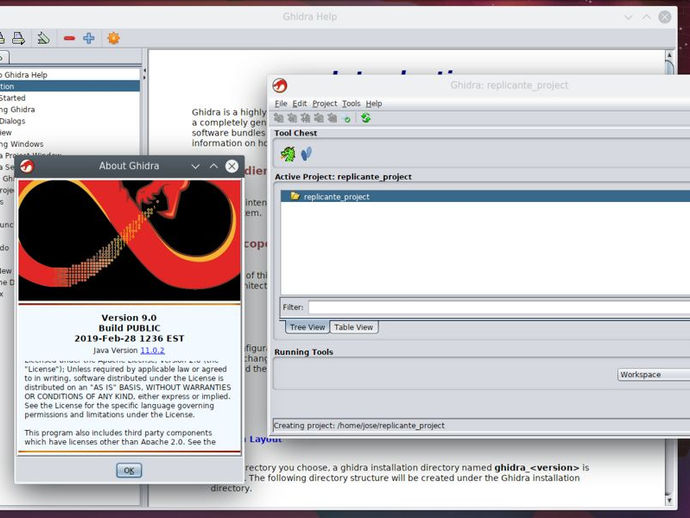Click the 'Layout' link in Help content

point(265,439)
